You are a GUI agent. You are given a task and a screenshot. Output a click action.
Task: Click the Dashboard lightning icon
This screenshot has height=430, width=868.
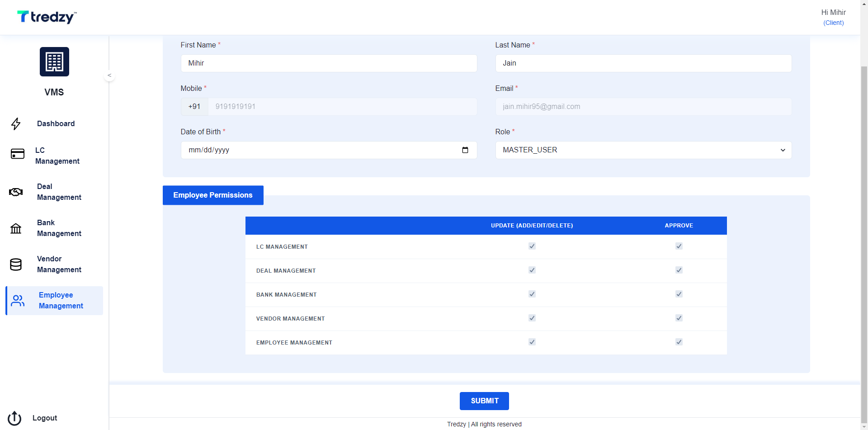[x=16, y=124]
